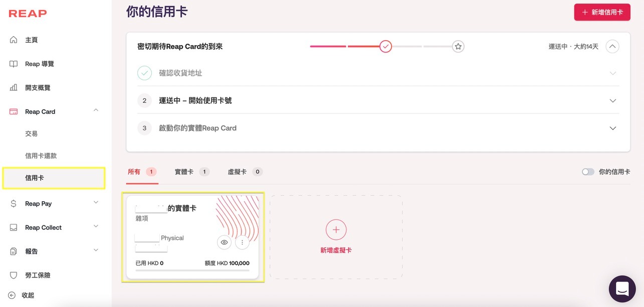Screen dimensions: 644x307
Task: Click the three-dot menu on the physical card
Action: pyautogui.click(x=242, y=242)
